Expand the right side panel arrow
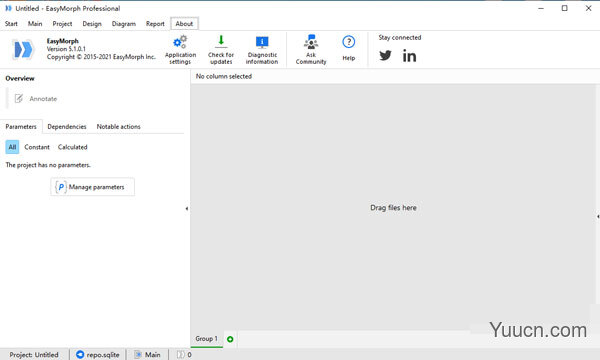 (598, 217)
